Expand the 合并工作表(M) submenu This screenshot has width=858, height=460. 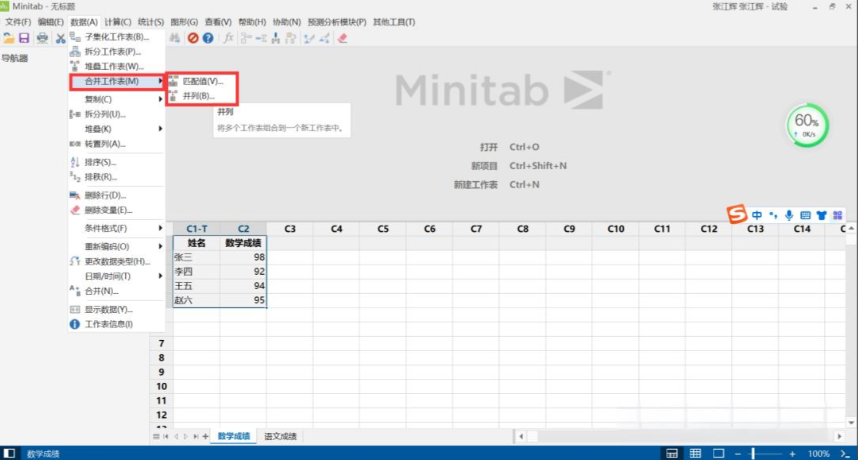coord(117,81)
